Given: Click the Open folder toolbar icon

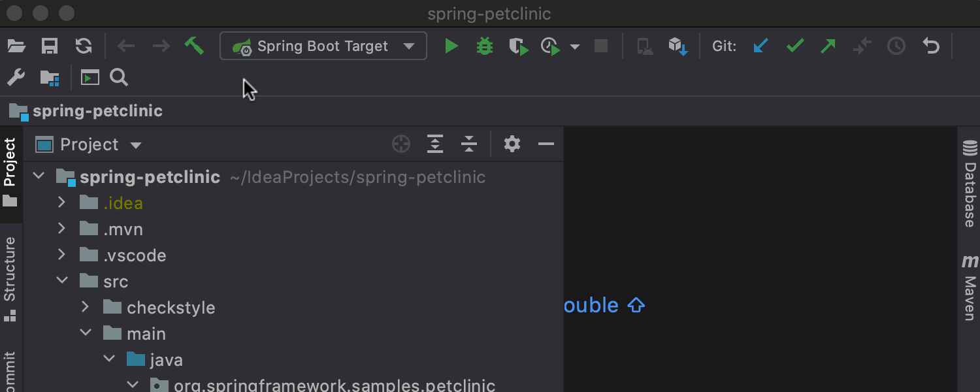Looking at the screenshot, I should 16,46.
